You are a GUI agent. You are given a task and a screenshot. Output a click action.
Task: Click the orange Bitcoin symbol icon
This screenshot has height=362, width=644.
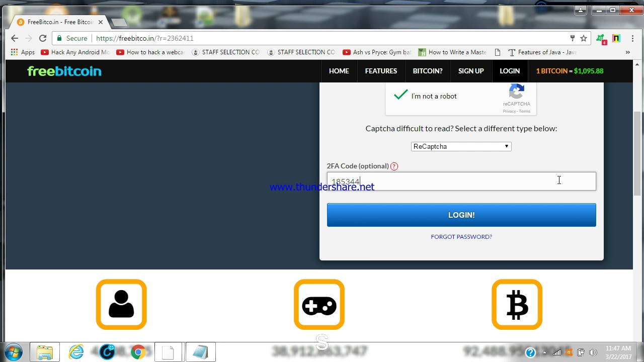(517, 305)
